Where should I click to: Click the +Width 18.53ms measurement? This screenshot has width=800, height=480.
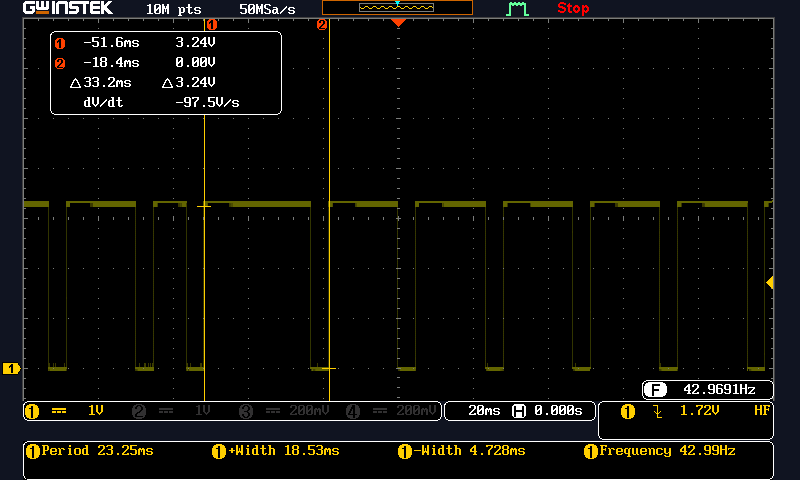coord(276,451)
